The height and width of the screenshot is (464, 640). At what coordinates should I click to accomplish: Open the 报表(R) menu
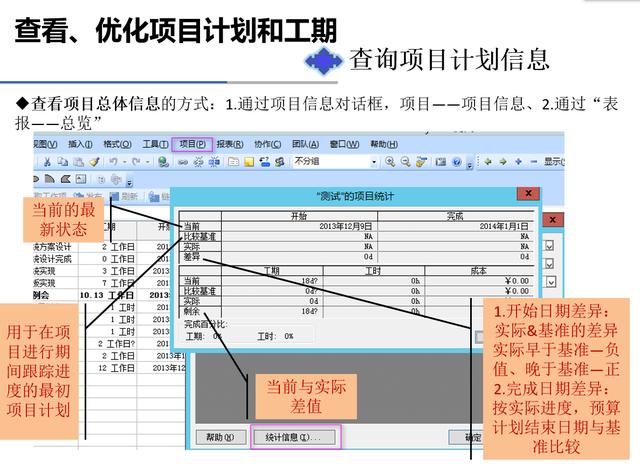(232, 143)
